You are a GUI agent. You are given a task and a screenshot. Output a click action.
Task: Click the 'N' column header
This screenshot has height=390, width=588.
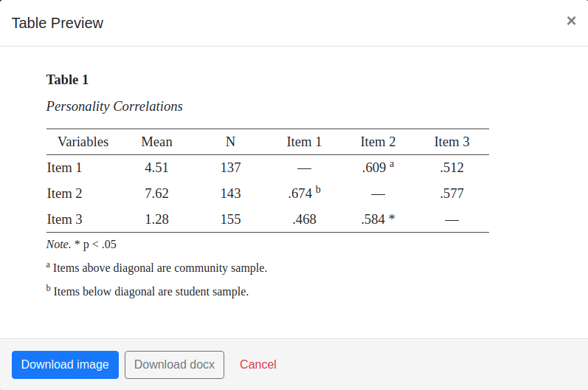230,142
